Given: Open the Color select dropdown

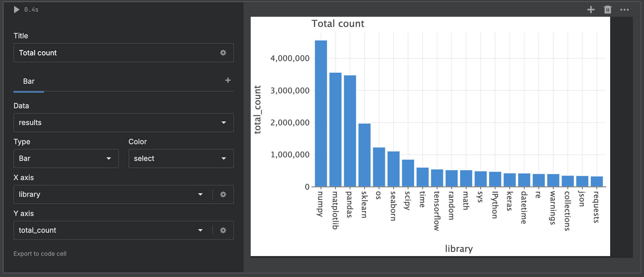Looking at the screenshot, I should (181, 159).
